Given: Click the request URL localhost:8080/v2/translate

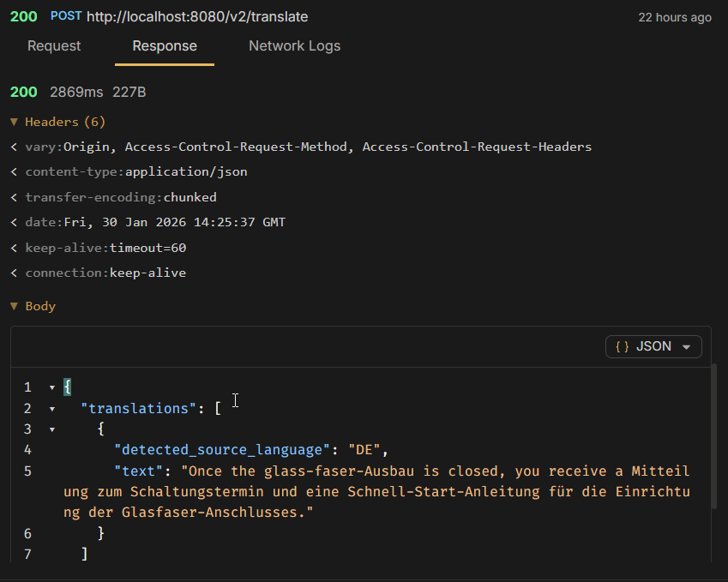Looking at the screenshot, I should (x=197, y=17).
